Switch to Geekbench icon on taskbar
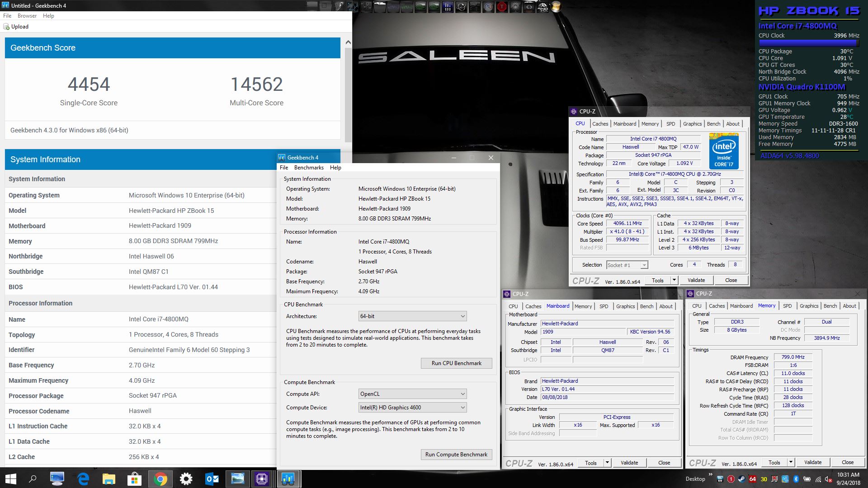This screenshot has width=868, height=488. (288, 479)
